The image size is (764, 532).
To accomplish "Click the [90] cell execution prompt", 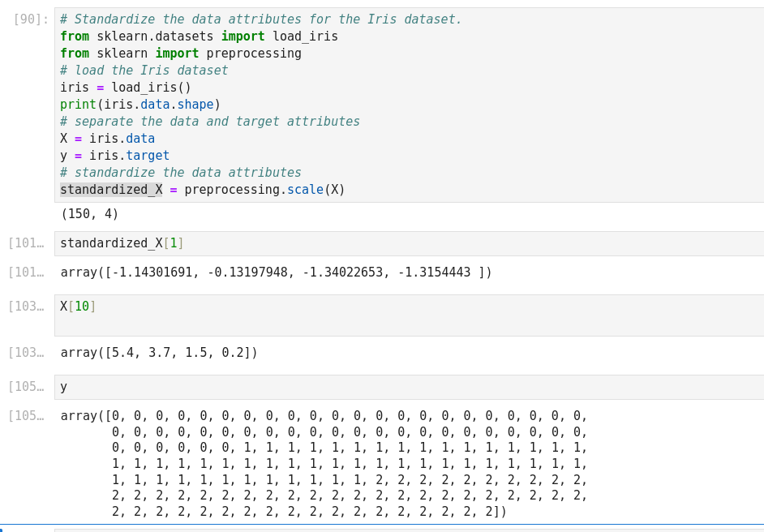I will pos(31,19).
